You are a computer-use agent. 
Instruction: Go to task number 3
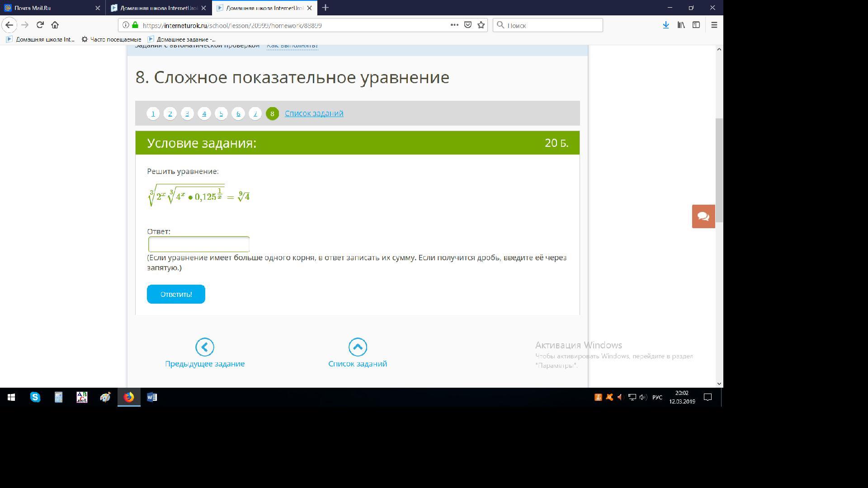(x=187, y=113)
